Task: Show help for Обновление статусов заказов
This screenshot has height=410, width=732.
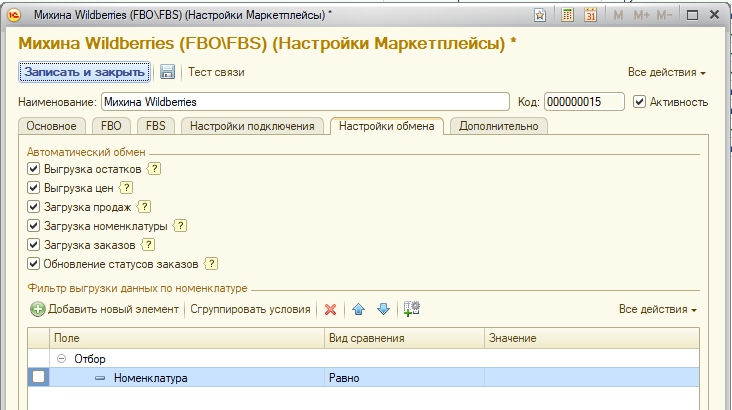Action: coord(211,264)
